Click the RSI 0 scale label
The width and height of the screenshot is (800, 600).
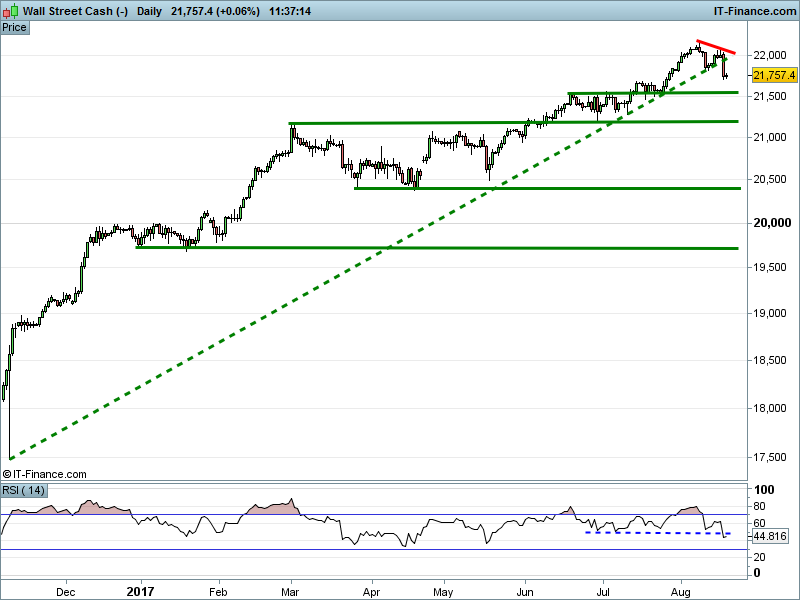[757, 573]
